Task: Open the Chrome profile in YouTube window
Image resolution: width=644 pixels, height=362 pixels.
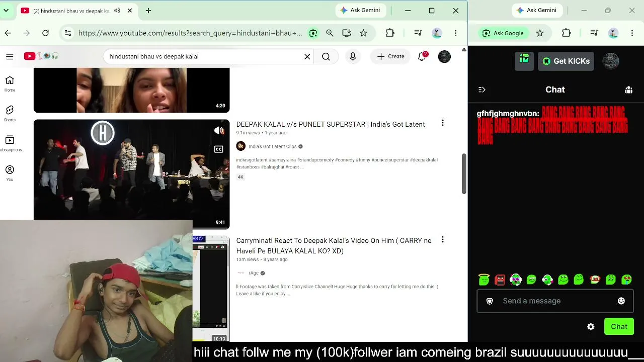Action: (437, 33)
